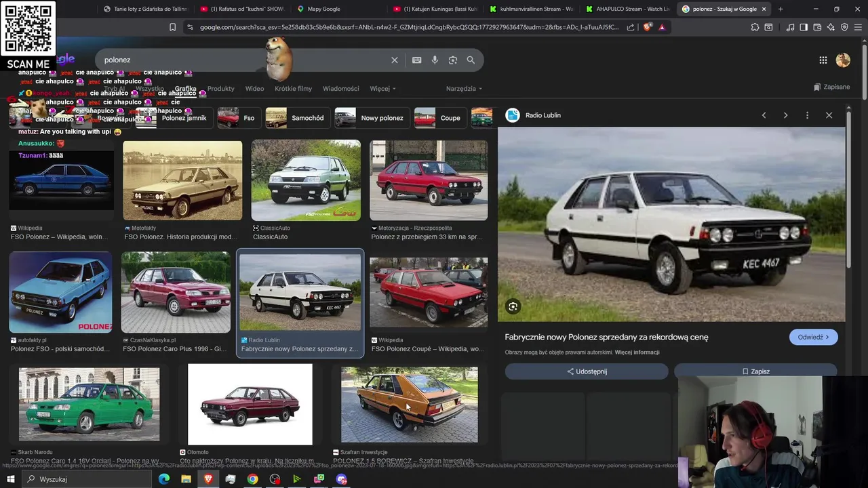Image resolution: width=868 pixels, height=488 pixels.
Task: Open Wikipedia Polonez Coupé thumbnail
Action: [429, 292]
